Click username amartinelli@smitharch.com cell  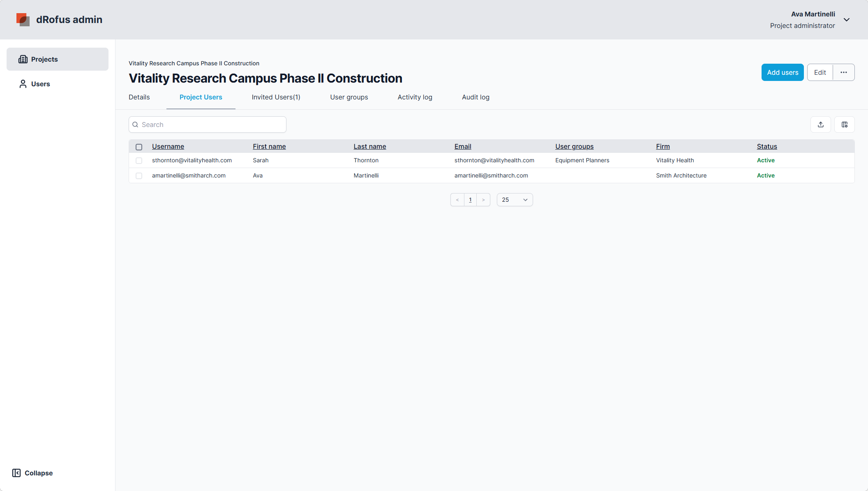(x=189, y=175)
